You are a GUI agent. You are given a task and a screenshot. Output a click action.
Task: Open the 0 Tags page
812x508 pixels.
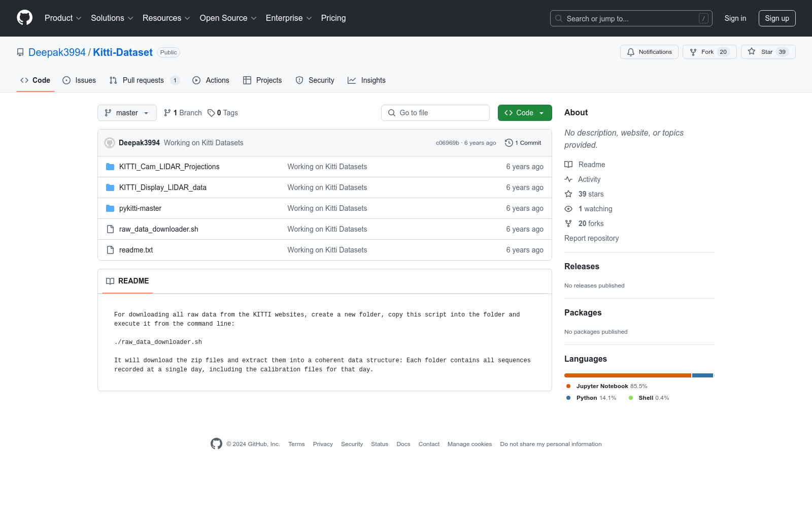pos(223,113)
